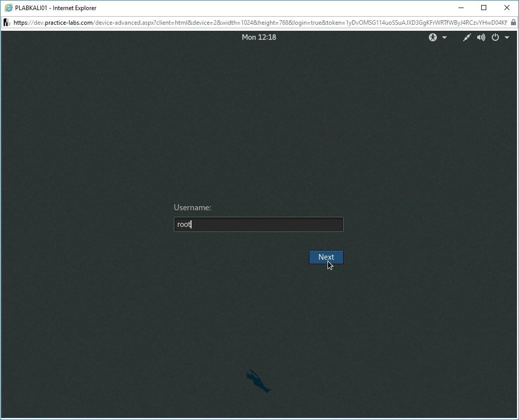Click the Username label

(x=192, y=207)
